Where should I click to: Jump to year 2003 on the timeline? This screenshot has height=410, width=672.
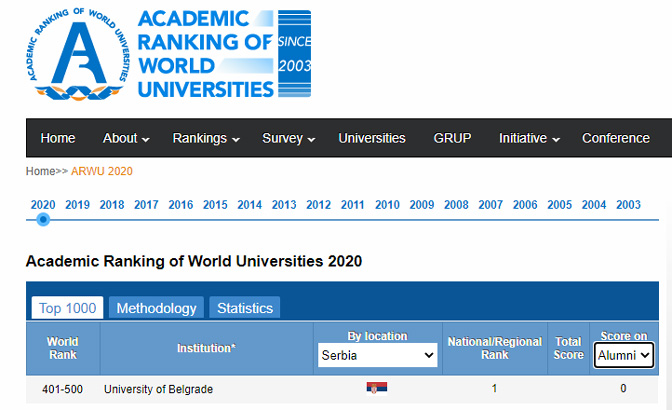[x=628, y=205]
